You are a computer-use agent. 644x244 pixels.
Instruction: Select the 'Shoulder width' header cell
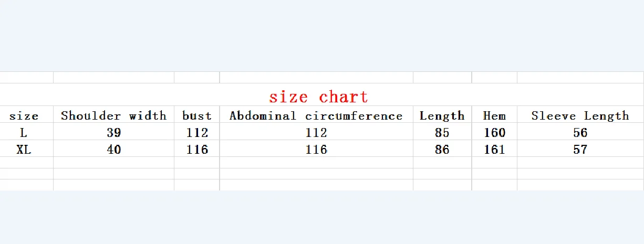click(113, 115)
